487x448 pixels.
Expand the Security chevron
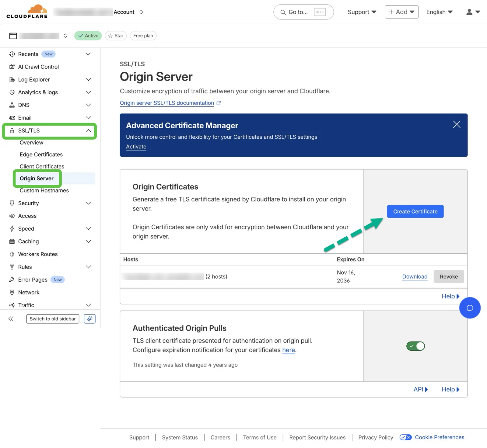[88, 203]
